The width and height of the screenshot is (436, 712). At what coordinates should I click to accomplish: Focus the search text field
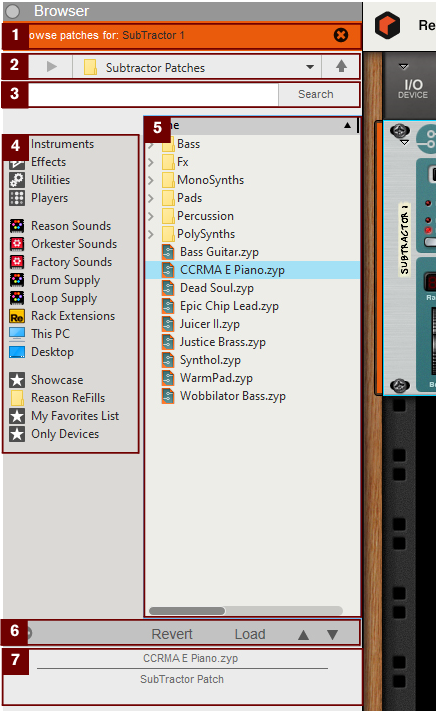(x=154, y=94)
